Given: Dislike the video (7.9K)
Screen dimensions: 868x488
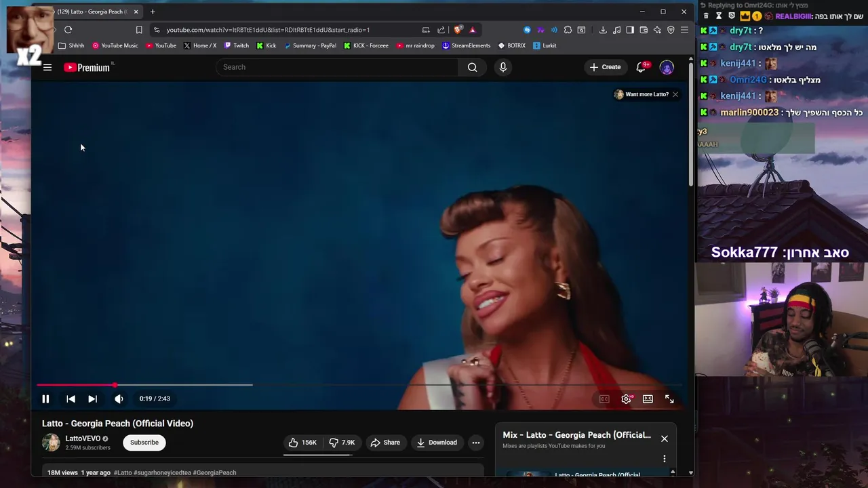Looking at the screenshot, I should pos(342,443).
